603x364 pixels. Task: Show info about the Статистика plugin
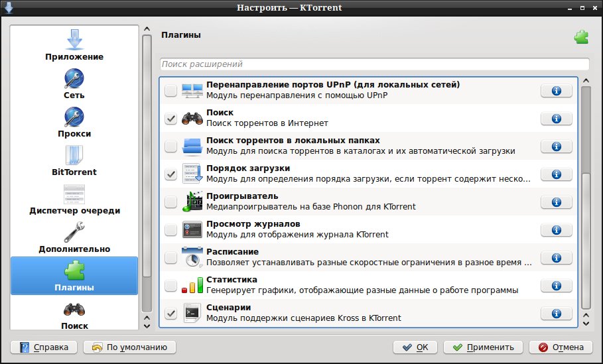tap(556, 286)
